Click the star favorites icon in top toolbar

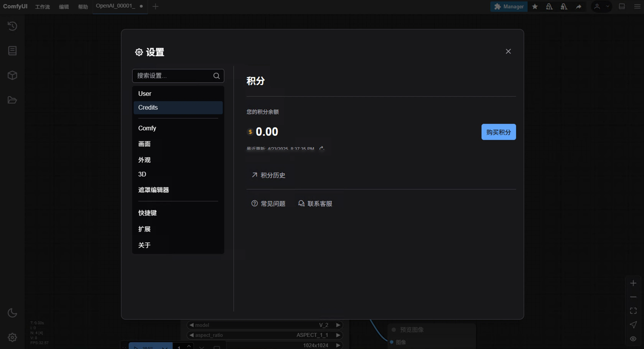click(x=535, y=6)
